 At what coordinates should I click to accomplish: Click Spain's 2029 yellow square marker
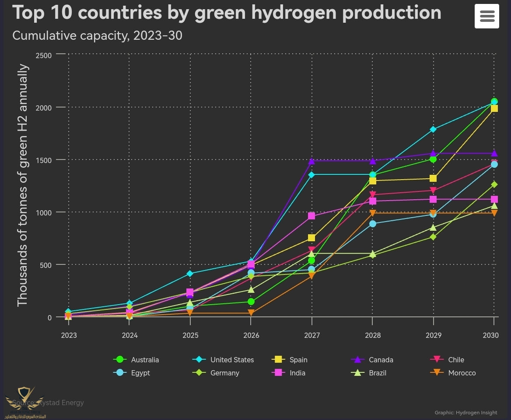tap(433, 178)
